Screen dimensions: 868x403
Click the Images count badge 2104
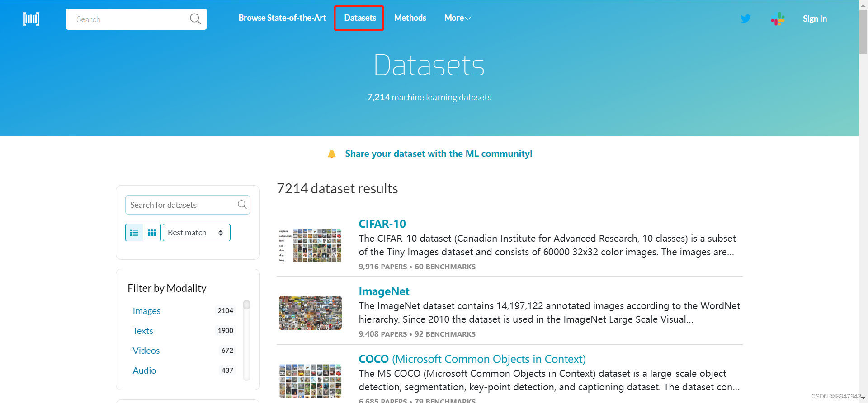pyautogui.click(x=225, y=311)
